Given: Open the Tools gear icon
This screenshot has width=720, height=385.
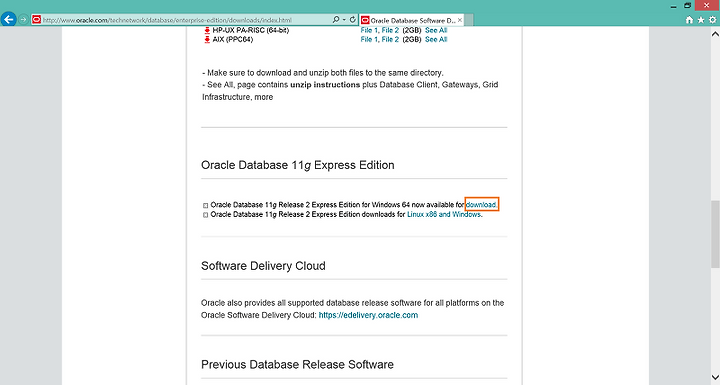Looking at the screenshot, I should point(712,20).
